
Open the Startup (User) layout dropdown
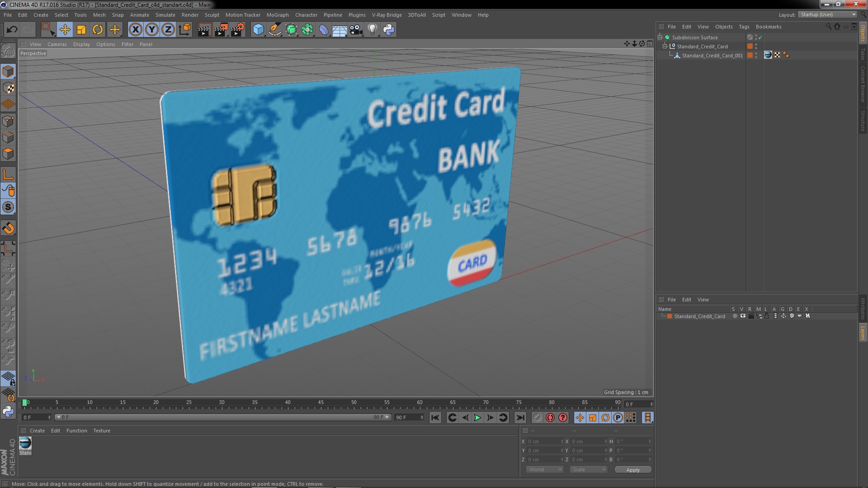point(828,14)
